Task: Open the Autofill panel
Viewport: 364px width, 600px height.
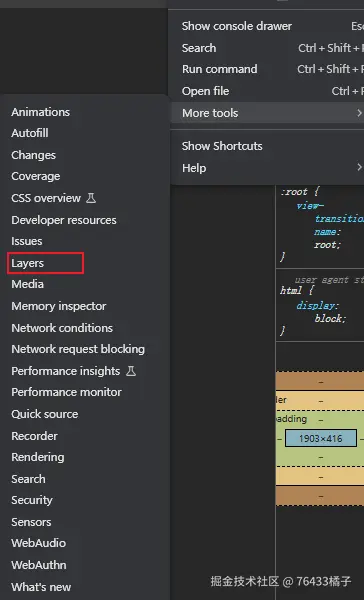Action: (x=30, y=133)
